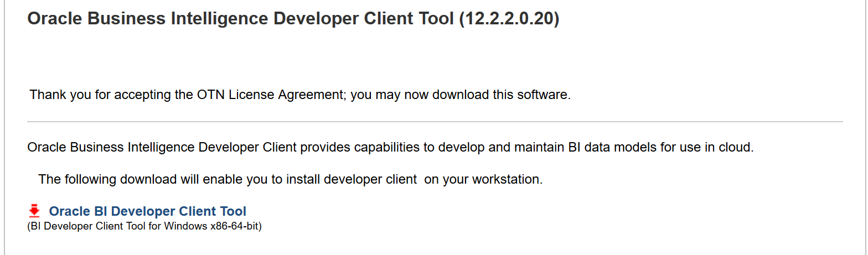Click the OTN License Agreement thank-you sentence
Viewport: 868px width, 255px height.
[x=299, y=95]
